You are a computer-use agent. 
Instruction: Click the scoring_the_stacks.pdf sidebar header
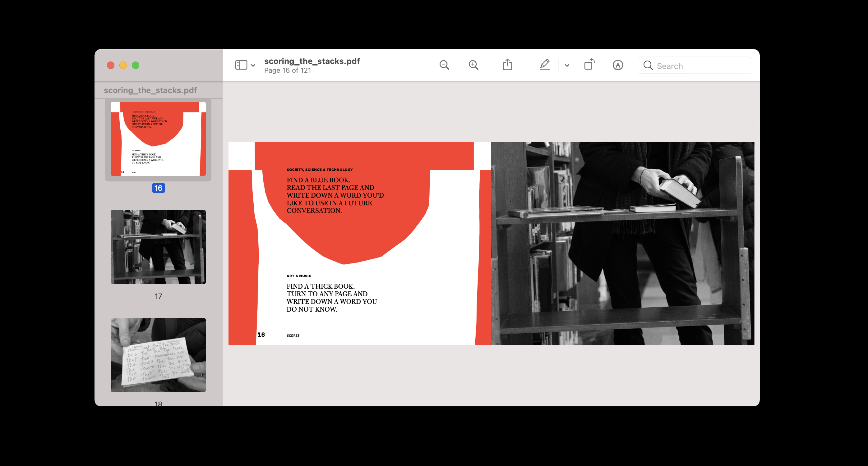tap(150, 90)
